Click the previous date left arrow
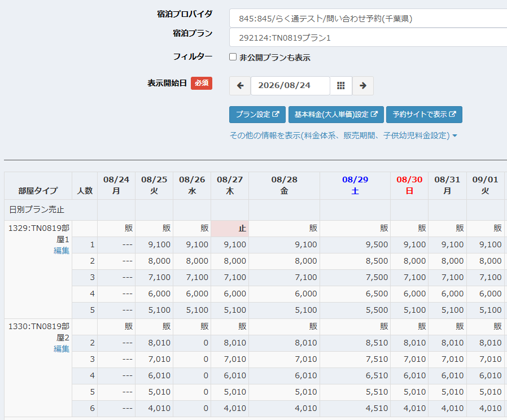This screenshot has width=507, height=420. click(240, 86)
